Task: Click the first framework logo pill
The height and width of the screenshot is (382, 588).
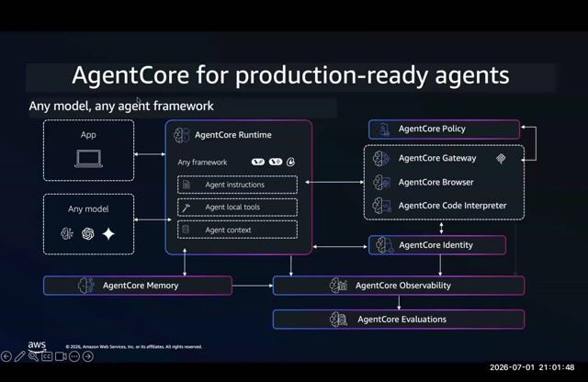Action: [x=258, y=162]
